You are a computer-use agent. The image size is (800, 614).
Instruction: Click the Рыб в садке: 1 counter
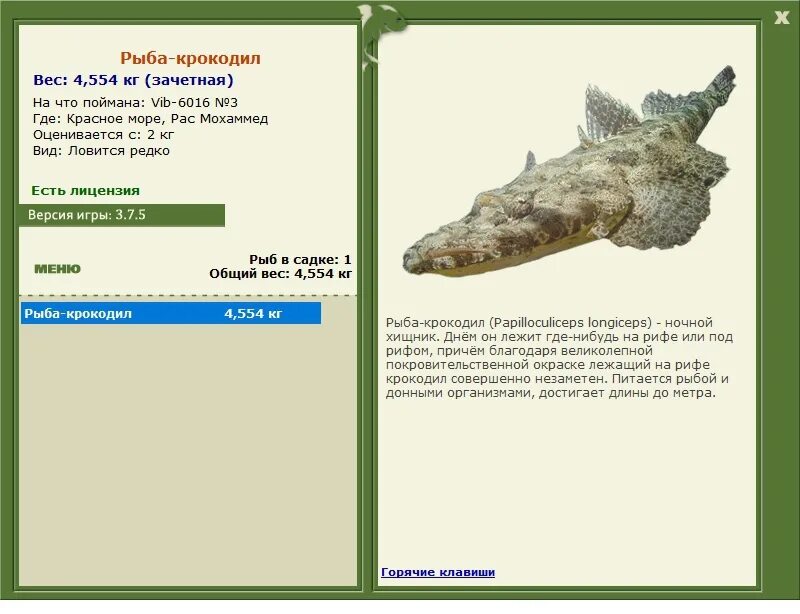tap(300, 259)
